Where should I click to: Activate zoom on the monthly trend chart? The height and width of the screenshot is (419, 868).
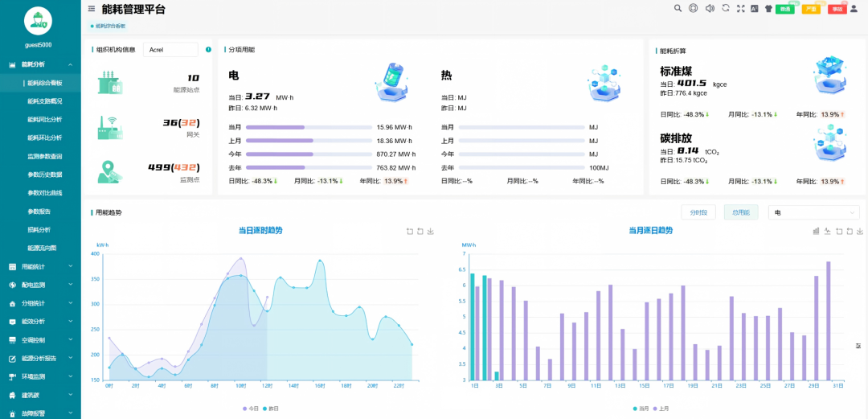(838, 231)
